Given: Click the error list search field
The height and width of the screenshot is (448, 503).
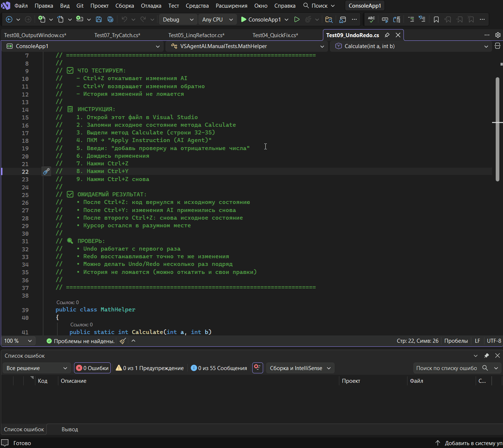Looking at the screenshot, I should pyautogui.click(x=447, y=368).
